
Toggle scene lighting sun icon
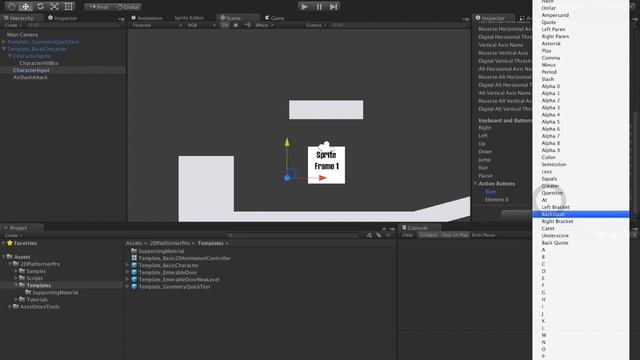pyautogui.click(x=236, y=25)
